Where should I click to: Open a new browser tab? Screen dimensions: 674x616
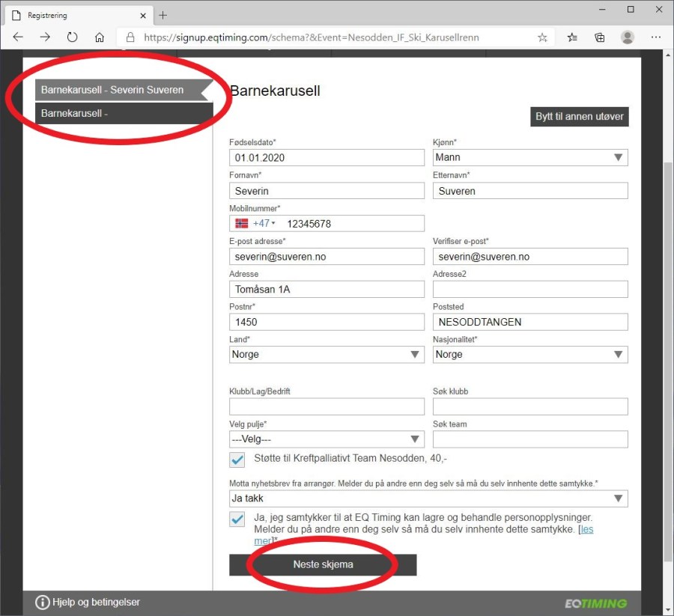pyautogui.click(x=163, y=15)
